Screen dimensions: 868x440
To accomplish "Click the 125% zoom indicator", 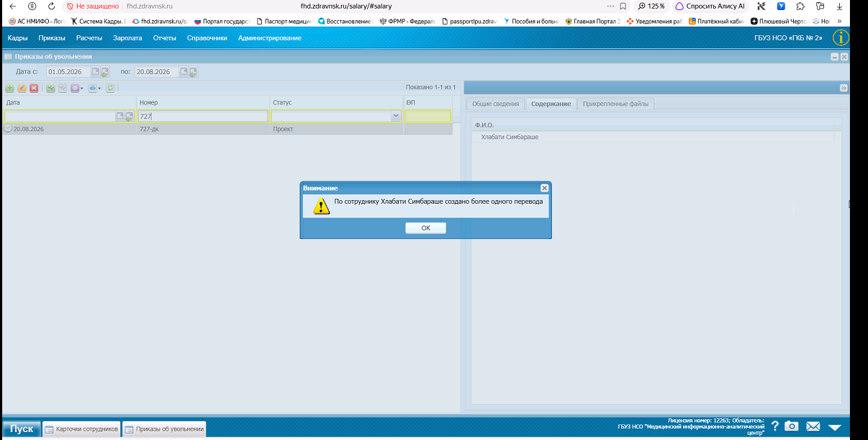I will coord(651,6).
